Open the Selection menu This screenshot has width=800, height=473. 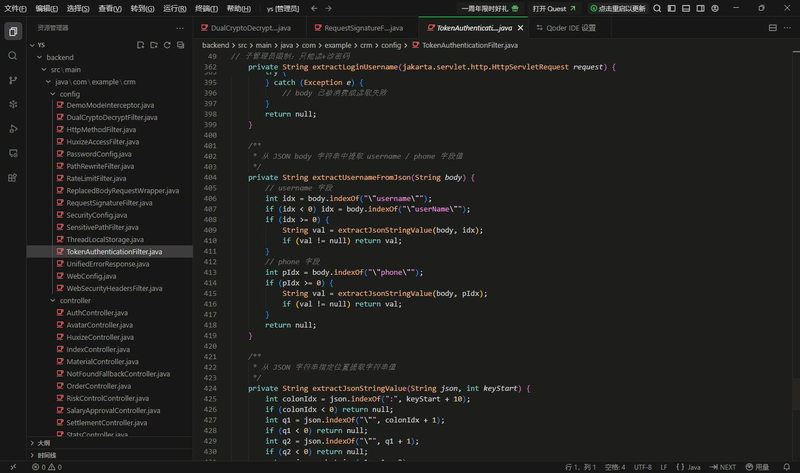[x=78, y=8]
